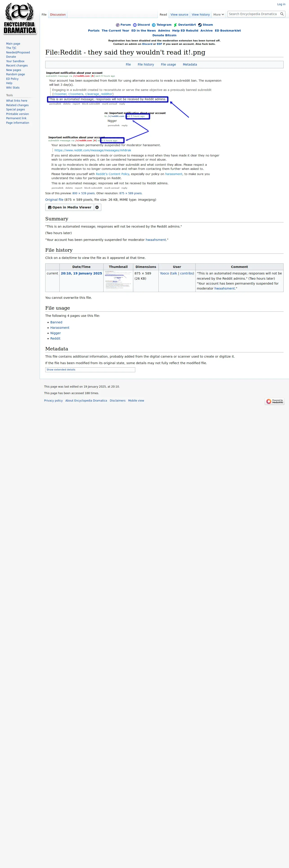289x868 pixels.
Task: Open Portals link
Action: coord(94,31)
